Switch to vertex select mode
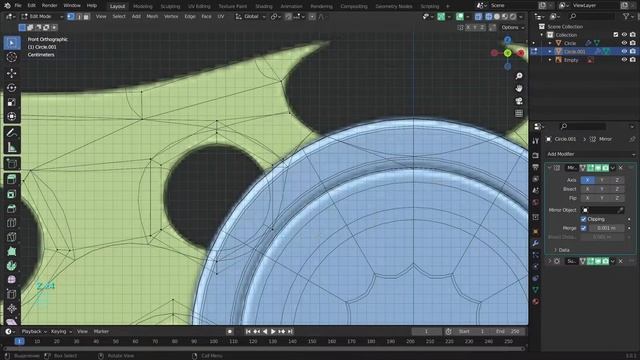 [x=71, y=16]
